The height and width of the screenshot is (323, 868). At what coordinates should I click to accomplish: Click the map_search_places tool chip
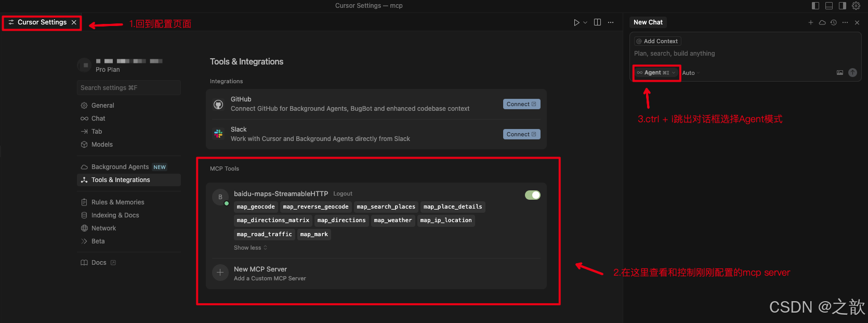386,207
